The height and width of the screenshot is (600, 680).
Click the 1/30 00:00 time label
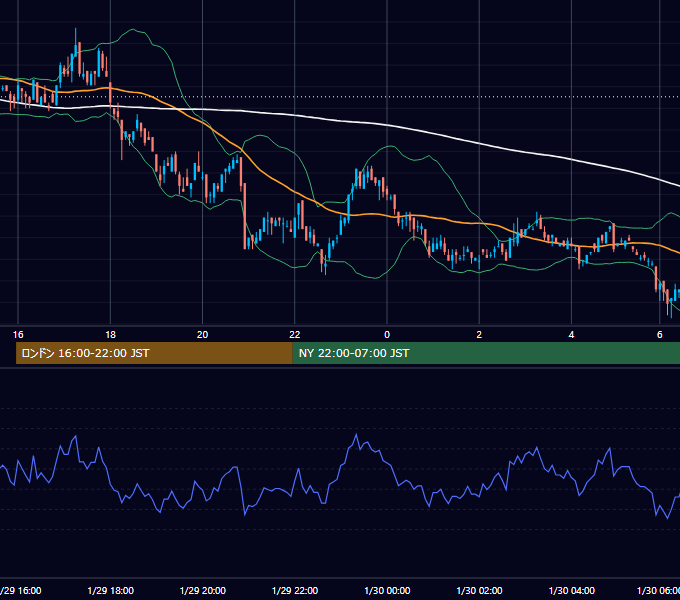coord(387,590)
